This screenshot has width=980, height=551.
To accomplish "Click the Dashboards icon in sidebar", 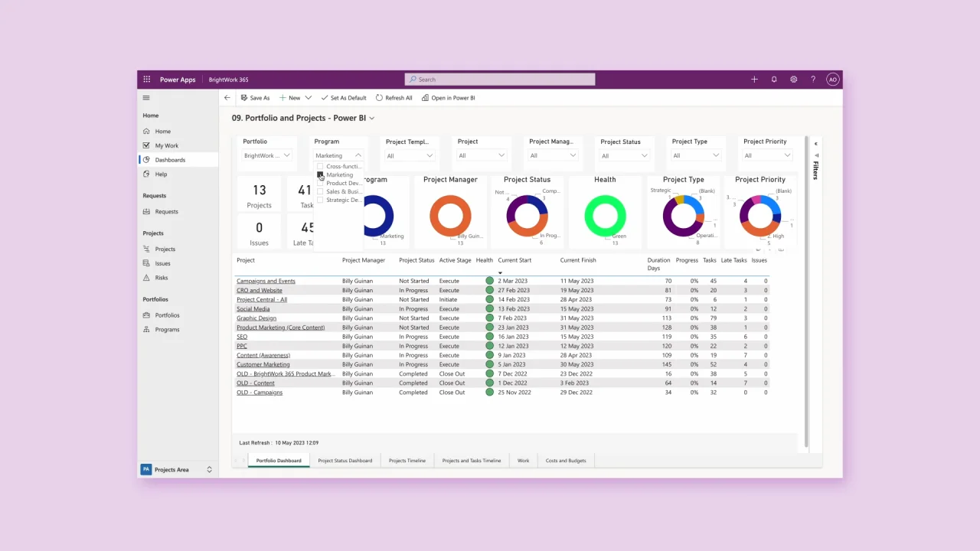I will (x=147, y=160).
